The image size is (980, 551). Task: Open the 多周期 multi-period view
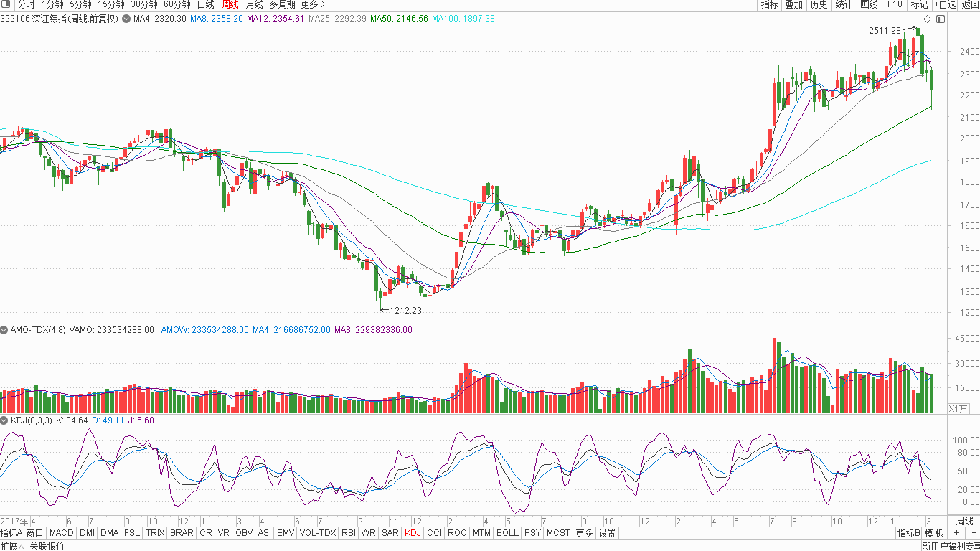point(282,4)
